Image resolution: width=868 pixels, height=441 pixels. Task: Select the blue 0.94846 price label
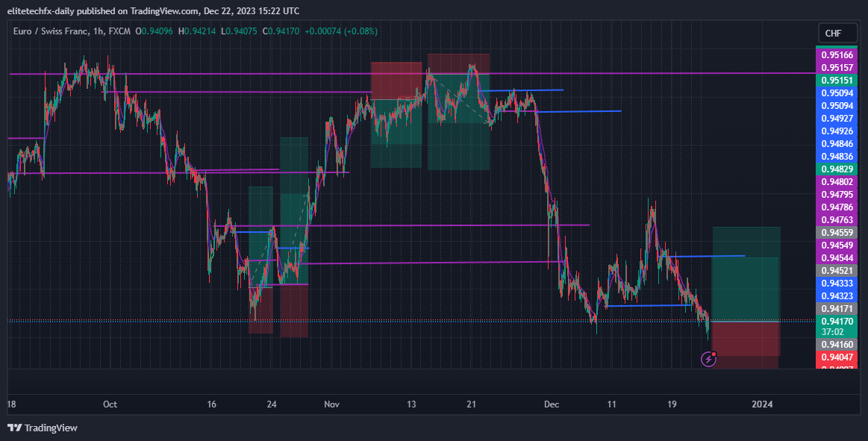(837, 144)
